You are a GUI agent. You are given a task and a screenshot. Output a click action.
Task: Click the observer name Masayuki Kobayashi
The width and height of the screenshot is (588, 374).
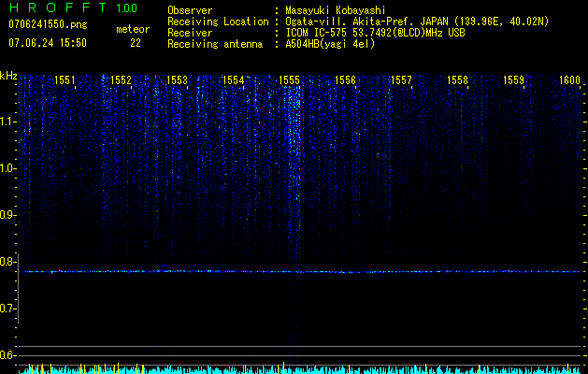point(336,10)
